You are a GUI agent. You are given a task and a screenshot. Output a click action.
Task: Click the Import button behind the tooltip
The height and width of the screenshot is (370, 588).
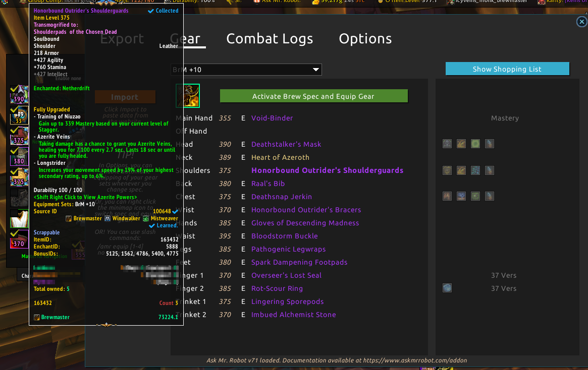coord(125,97)
